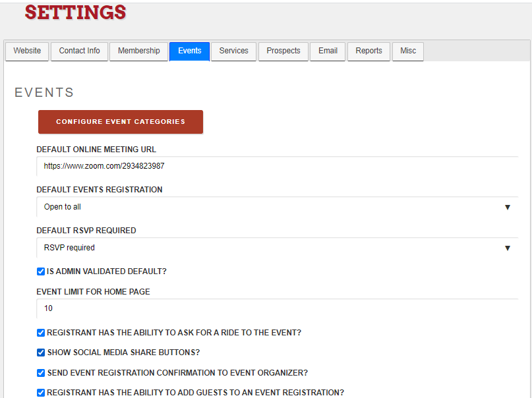The image size is (532, 398).
Task: Expand the Default Events Registration dropdown
Action: point(277,207)
